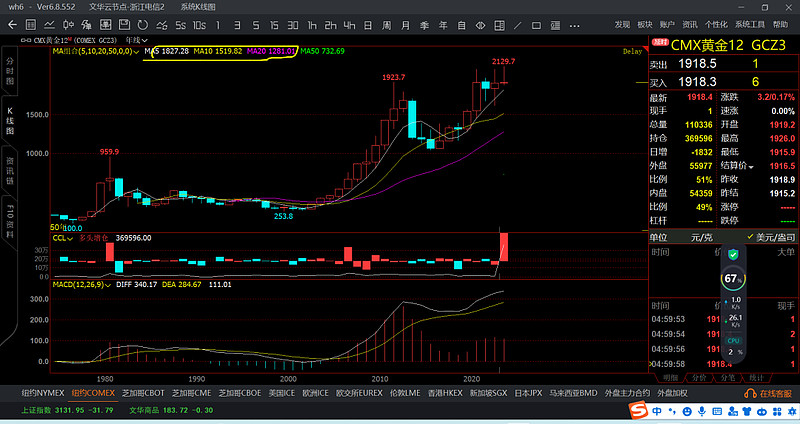Click the rectangle window icon in toolbar

(x=536, y=25)
